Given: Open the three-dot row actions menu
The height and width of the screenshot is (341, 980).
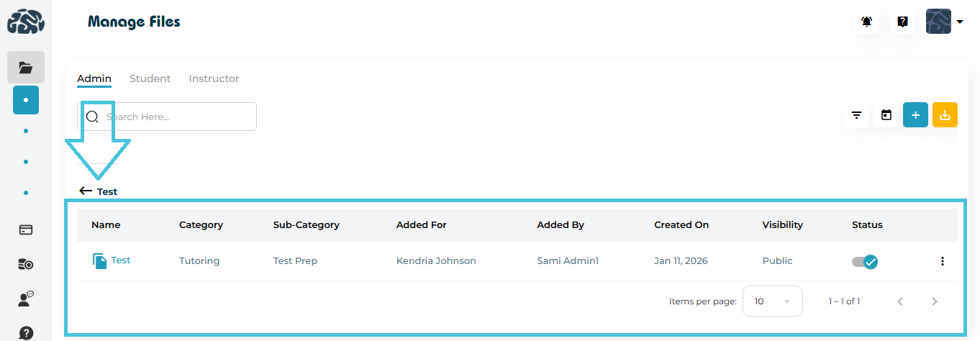Looking at the screenshot, I should pyautogui.click(x=943, y=261).
